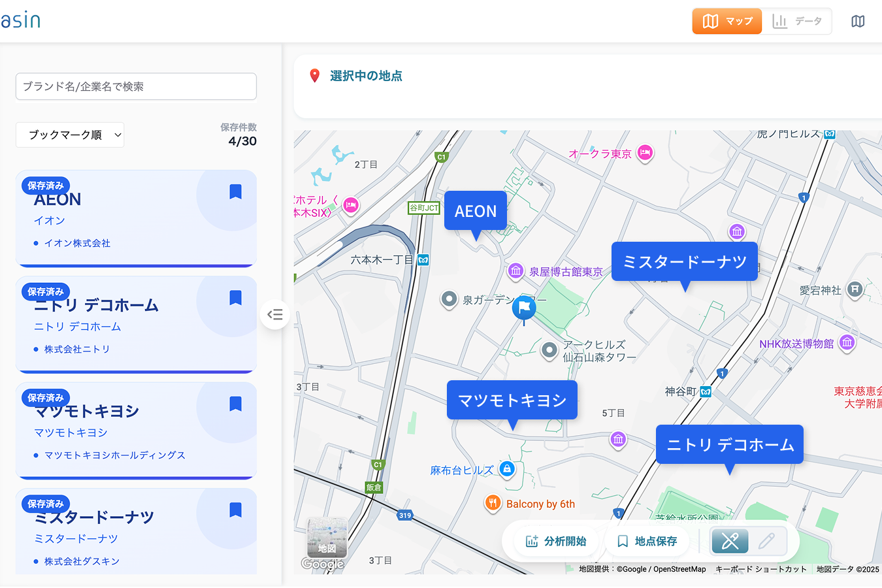The width and height of the screenshot is (882, 588).
Task: Switch to the データ tab
Action: coord(797,22)
